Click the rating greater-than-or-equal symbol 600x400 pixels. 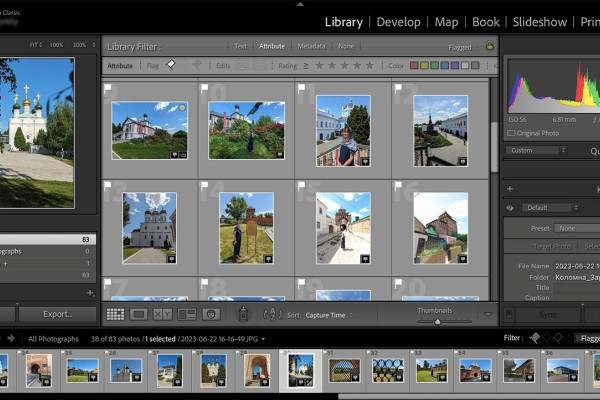click(x=306, y=65)
